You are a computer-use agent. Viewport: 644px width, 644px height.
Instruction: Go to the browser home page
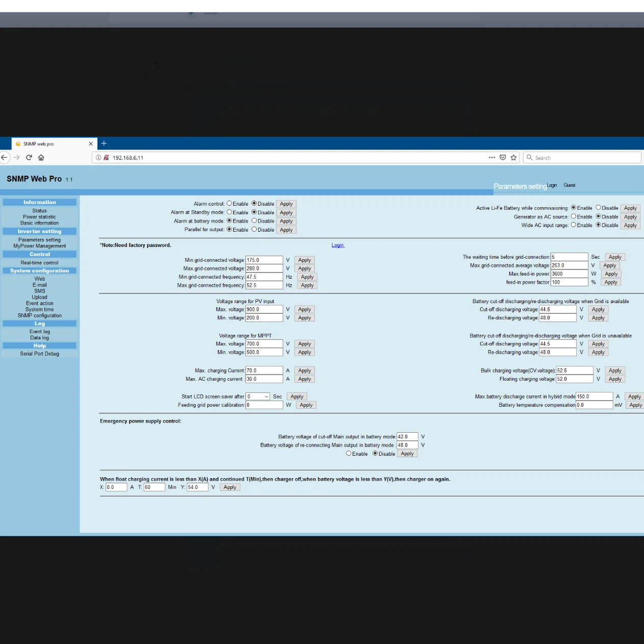point(41,158)
